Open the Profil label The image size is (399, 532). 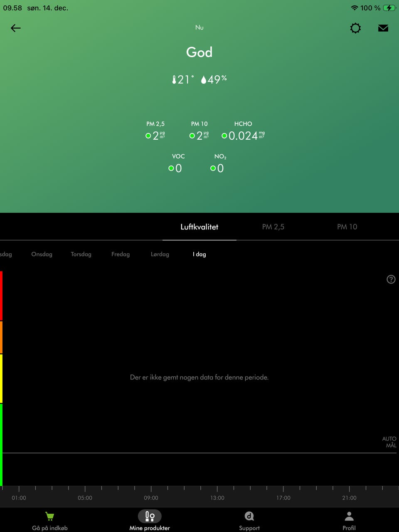tap(349, 528)
